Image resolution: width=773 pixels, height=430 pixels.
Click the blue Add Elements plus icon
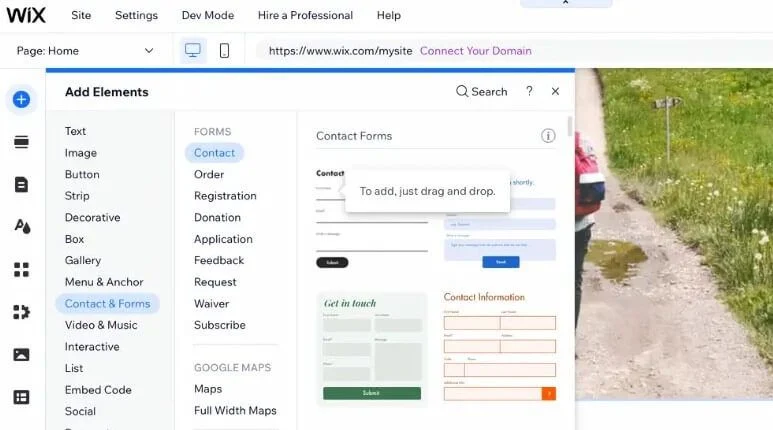point(21,99)
